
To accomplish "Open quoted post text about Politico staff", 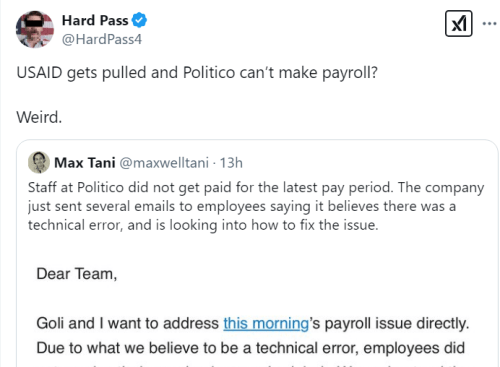I will (x=256, y=206).
